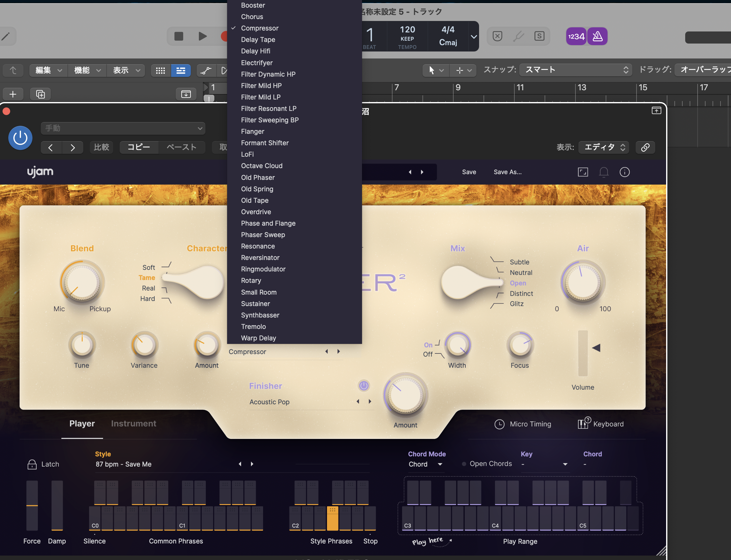Click the Volume slider handle
The image size is (731, 560).
click(x=596, y=348)
